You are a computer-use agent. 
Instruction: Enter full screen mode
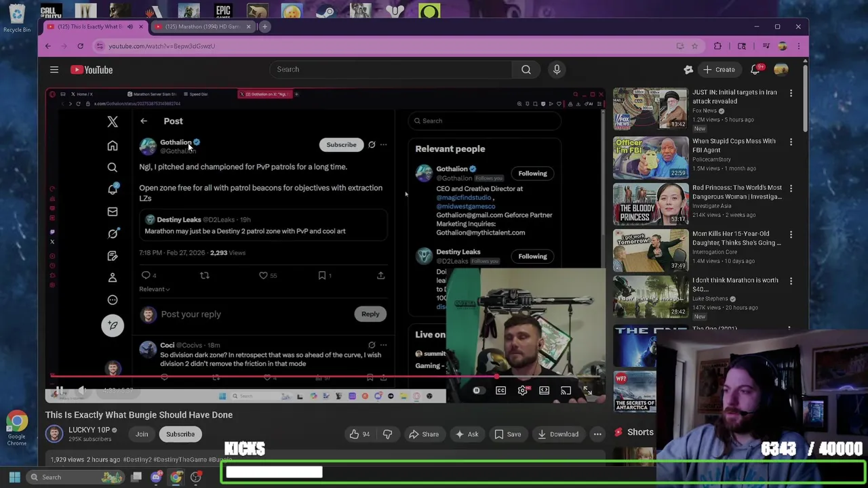(587, 390)
